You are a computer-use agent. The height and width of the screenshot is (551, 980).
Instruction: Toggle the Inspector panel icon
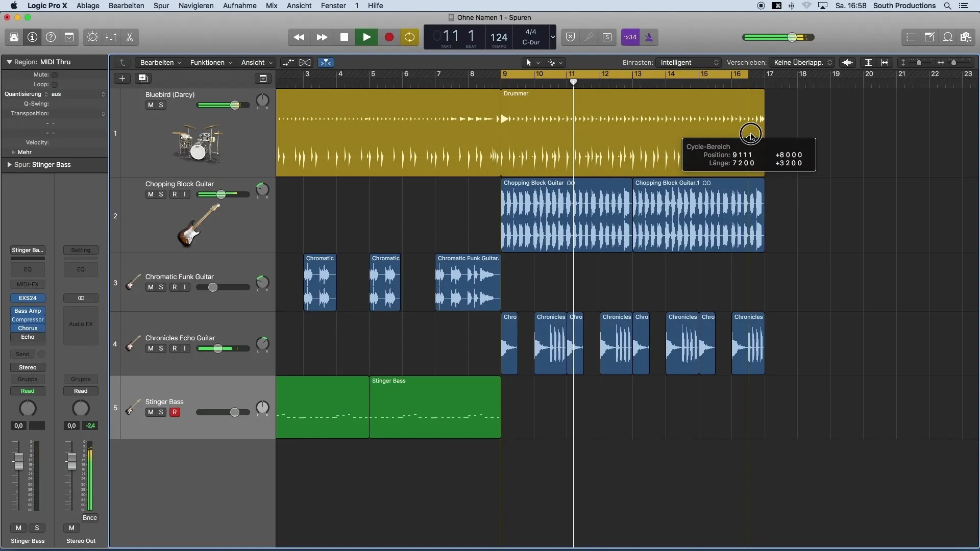[32, 37]
